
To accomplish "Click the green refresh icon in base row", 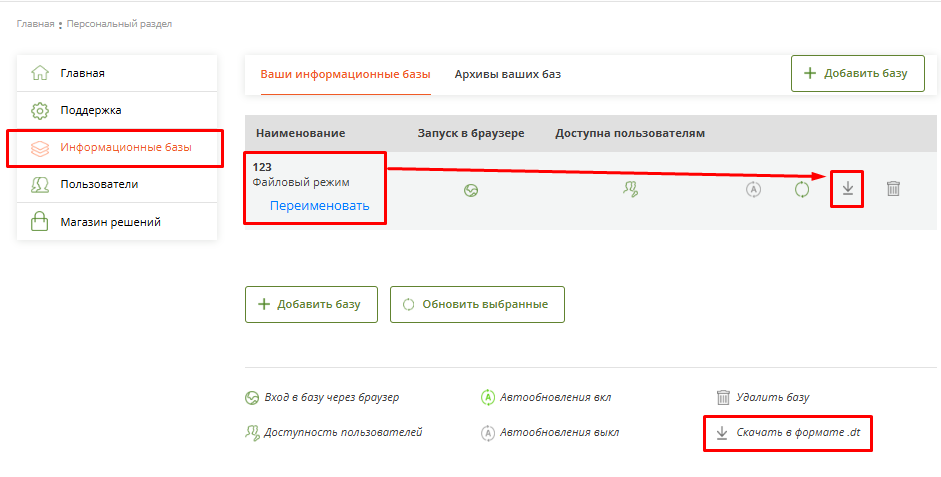I will click(801, 189).
